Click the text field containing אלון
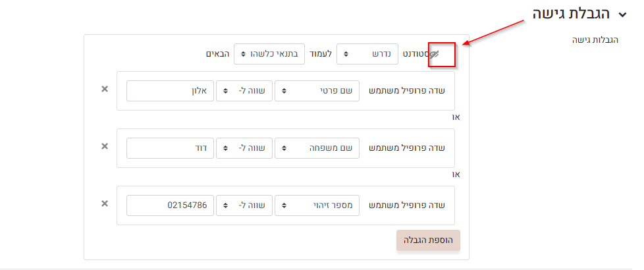Viewport: 644px width, 270px height. click(170, 91)
